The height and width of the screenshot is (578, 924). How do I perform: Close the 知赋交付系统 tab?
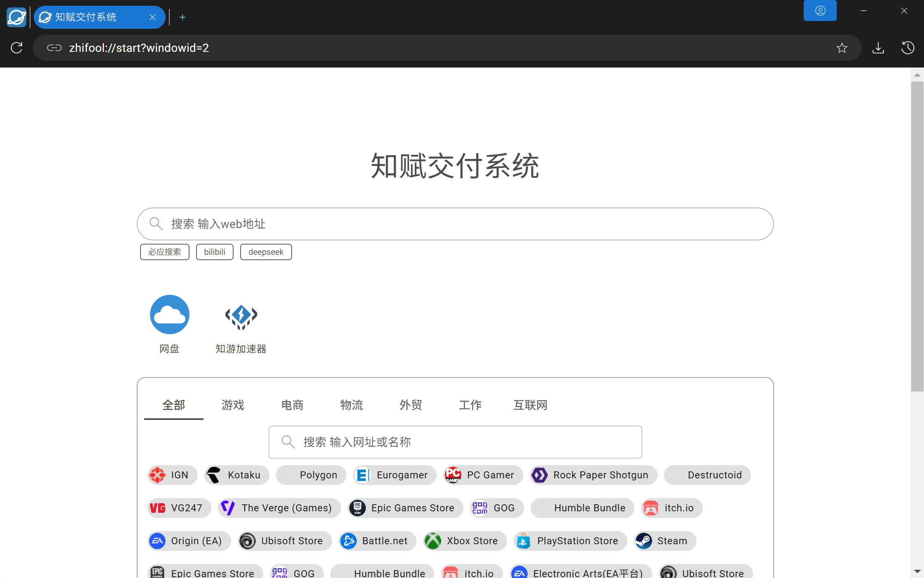point(152,17)
